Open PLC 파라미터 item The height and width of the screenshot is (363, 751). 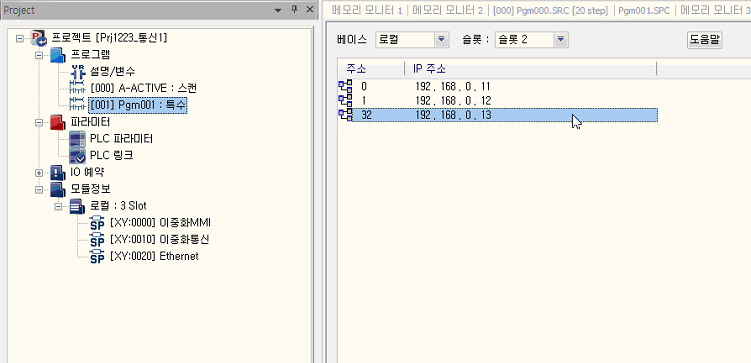pyautogui.click(x=121, y=139)
